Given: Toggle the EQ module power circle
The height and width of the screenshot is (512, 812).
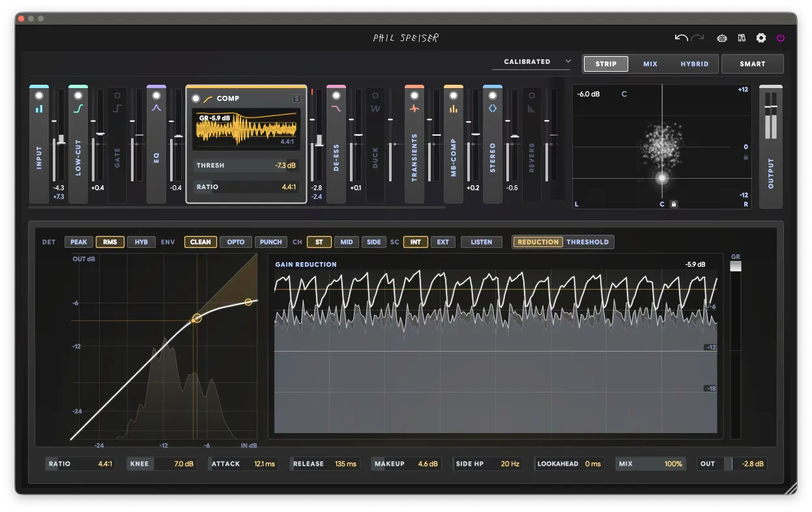Looking at the screenshot, I should [156, 95].
